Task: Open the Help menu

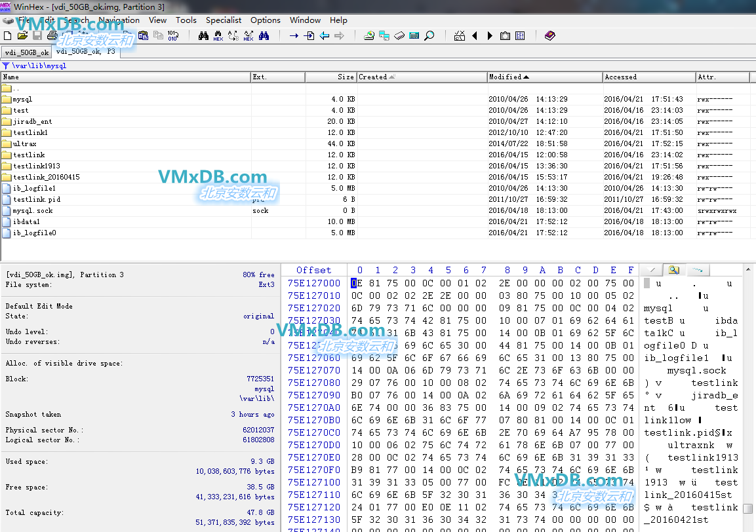Action: click(x=338, y=20)
